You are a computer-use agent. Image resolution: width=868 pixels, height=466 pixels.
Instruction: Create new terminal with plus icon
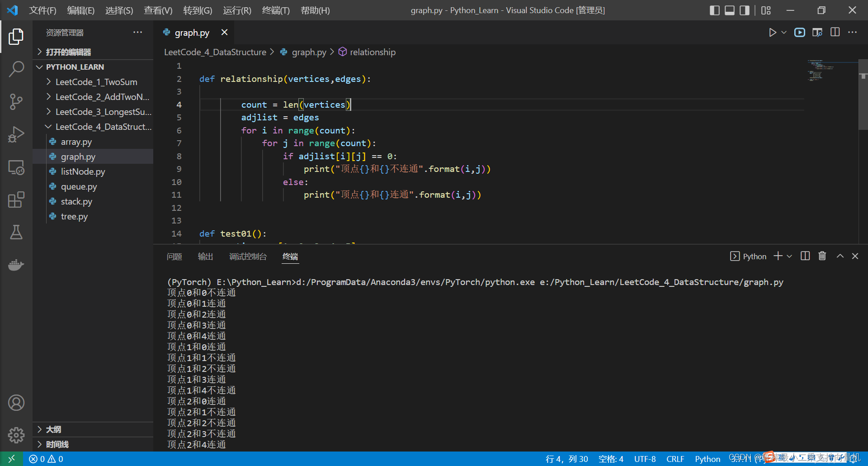[778, 256]
